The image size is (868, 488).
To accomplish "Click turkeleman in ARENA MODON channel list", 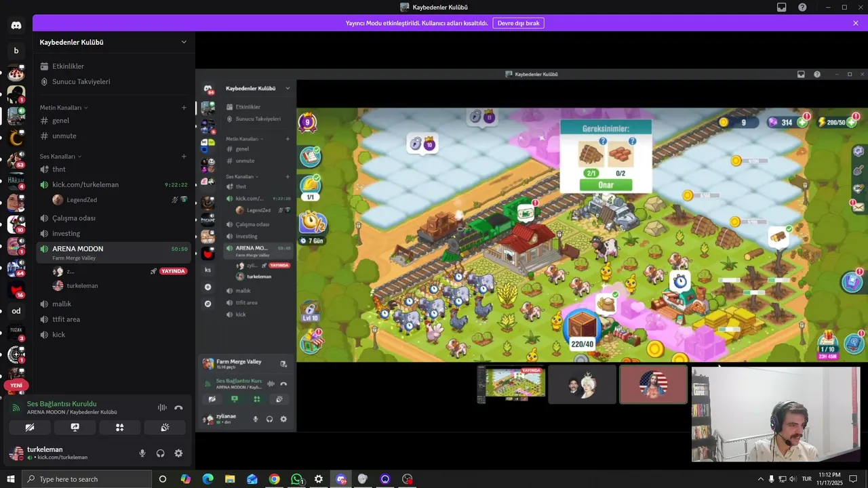I will [82, 286].
